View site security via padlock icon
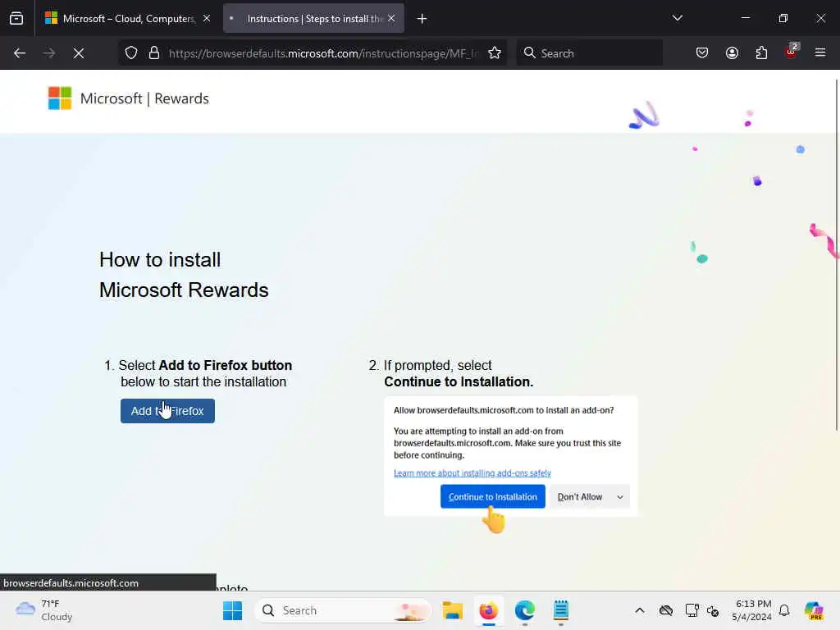This screenshot has height=630, width=840. pos(154,53)
